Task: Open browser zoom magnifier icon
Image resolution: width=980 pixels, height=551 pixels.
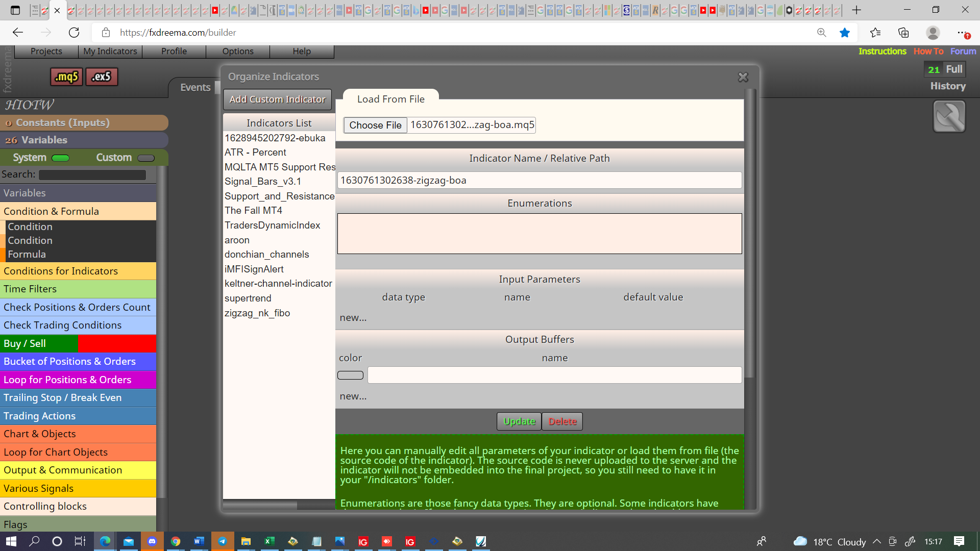Action: 822,33
